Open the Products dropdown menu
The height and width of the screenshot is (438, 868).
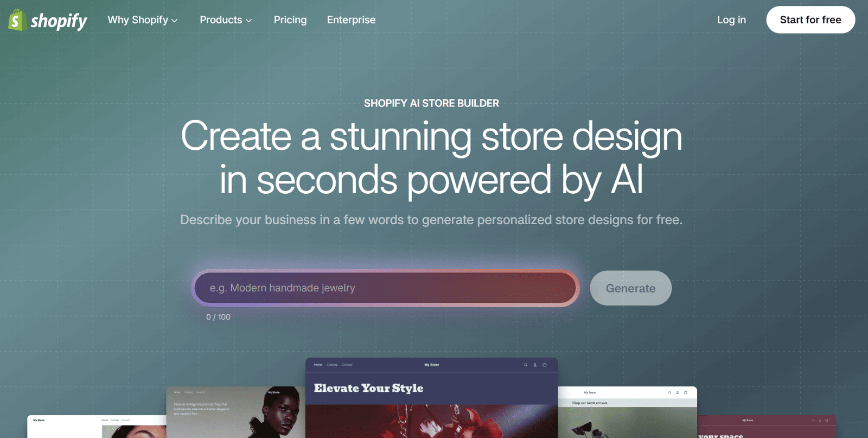pyautogui.click(x=226, y=20)
